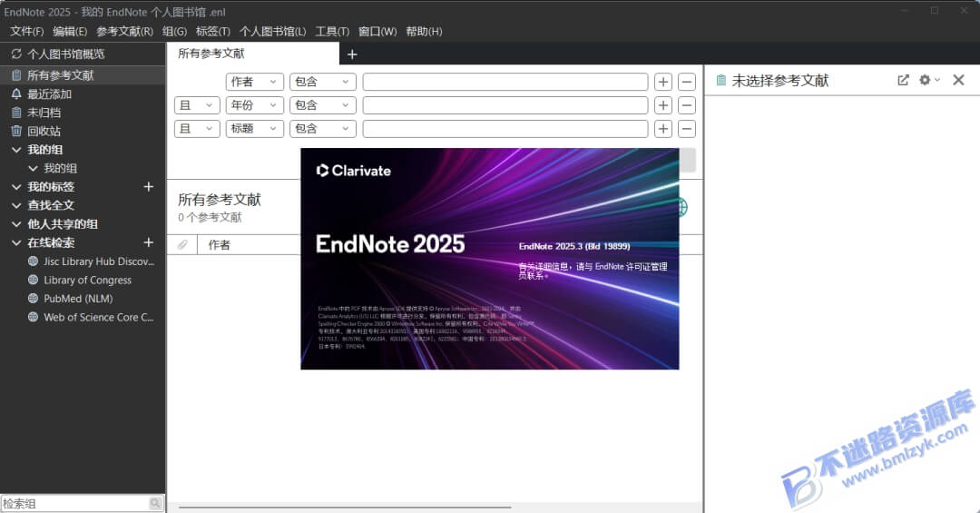Screen dimensions: 980x513
Task: Open the 参考文献(R) menu
Action: click(x=124, y=31)
